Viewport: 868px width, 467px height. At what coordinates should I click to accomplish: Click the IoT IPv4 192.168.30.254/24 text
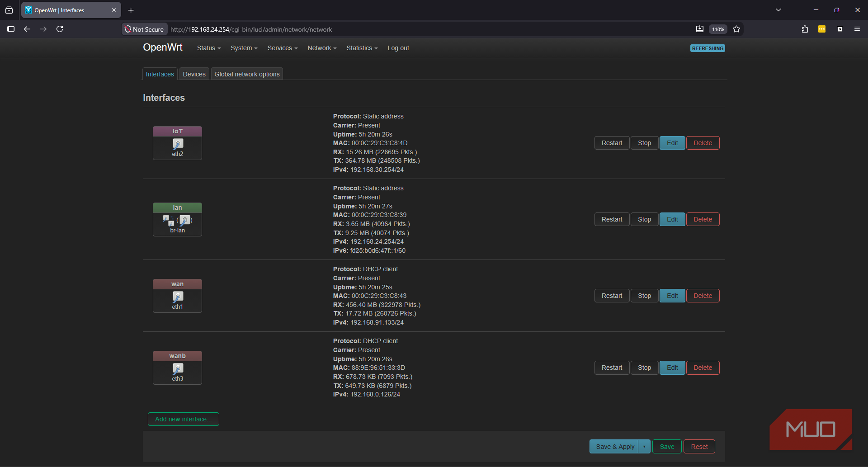click(377, 170)
